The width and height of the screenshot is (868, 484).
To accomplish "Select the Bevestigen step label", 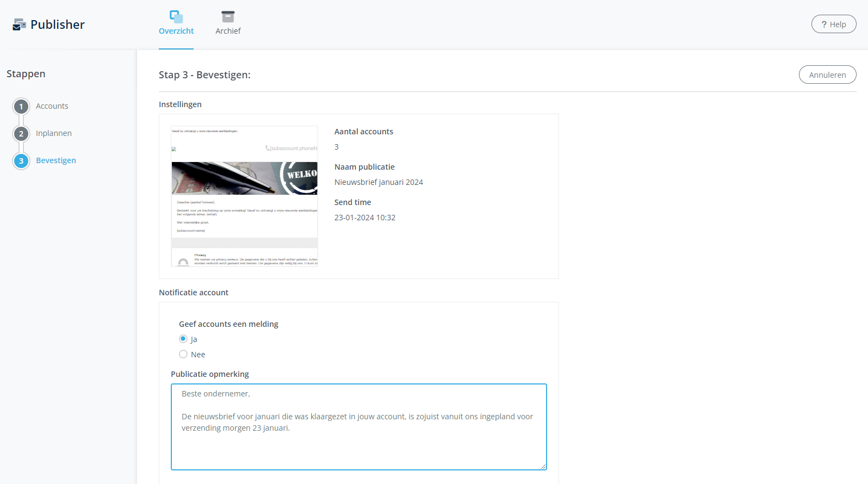I will 56,160.
